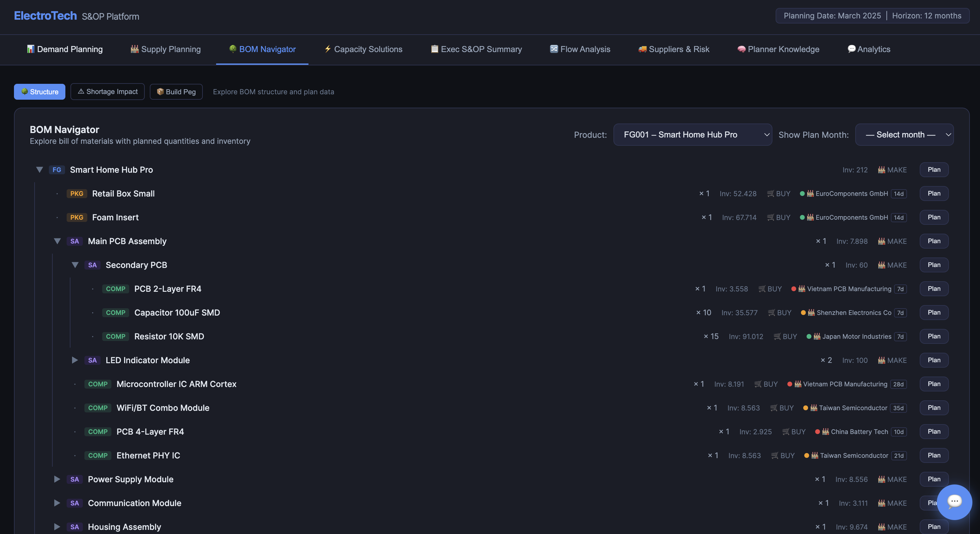Click the 14d lead time badge on Retail Box Small

[x=898, y=194]
